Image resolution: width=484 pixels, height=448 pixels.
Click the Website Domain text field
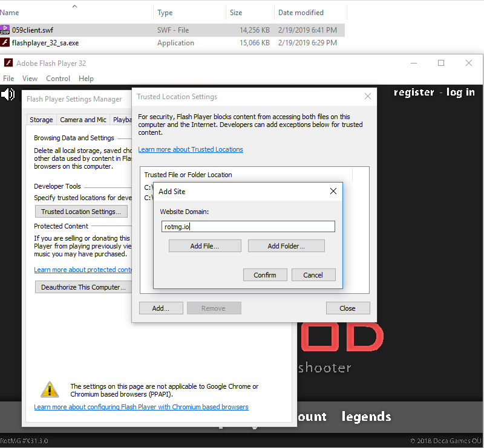[x=248, y=227]
